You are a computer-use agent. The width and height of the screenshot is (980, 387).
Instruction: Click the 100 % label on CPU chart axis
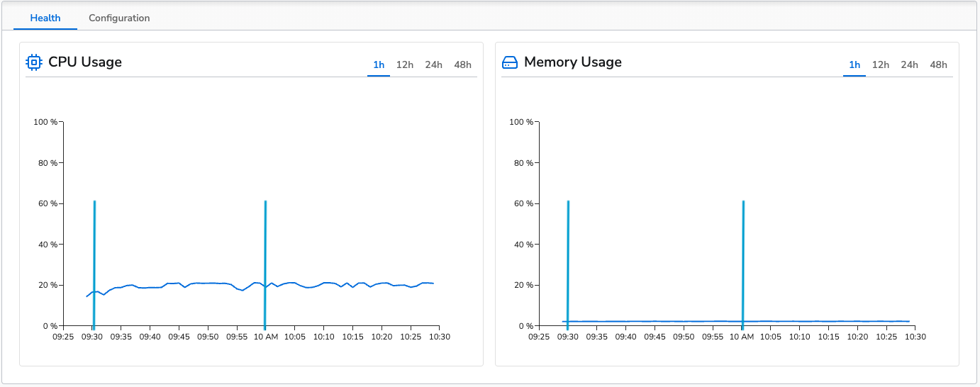(x=45, y=122)
